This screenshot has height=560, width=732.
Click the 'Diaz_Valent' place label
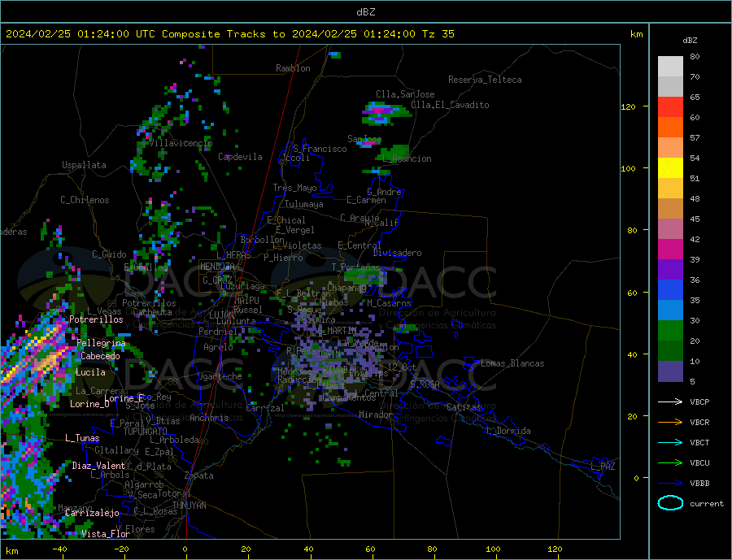(98, 466)
